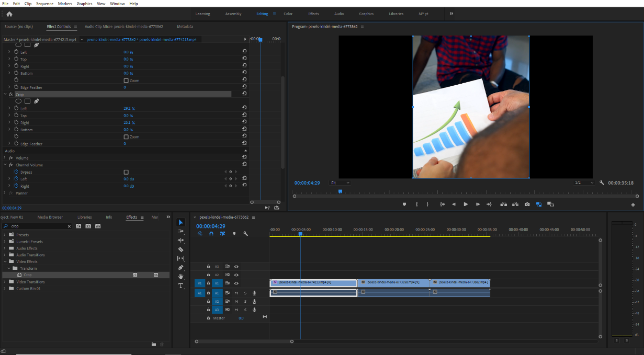Switch to the Color workspace tab

pos(288,14)
